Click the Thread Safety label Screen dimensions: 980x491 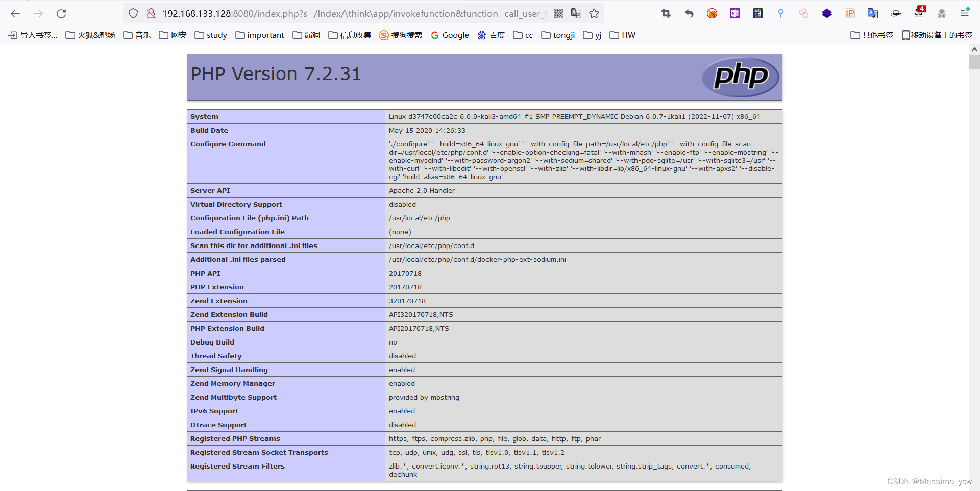pos(216,356)
